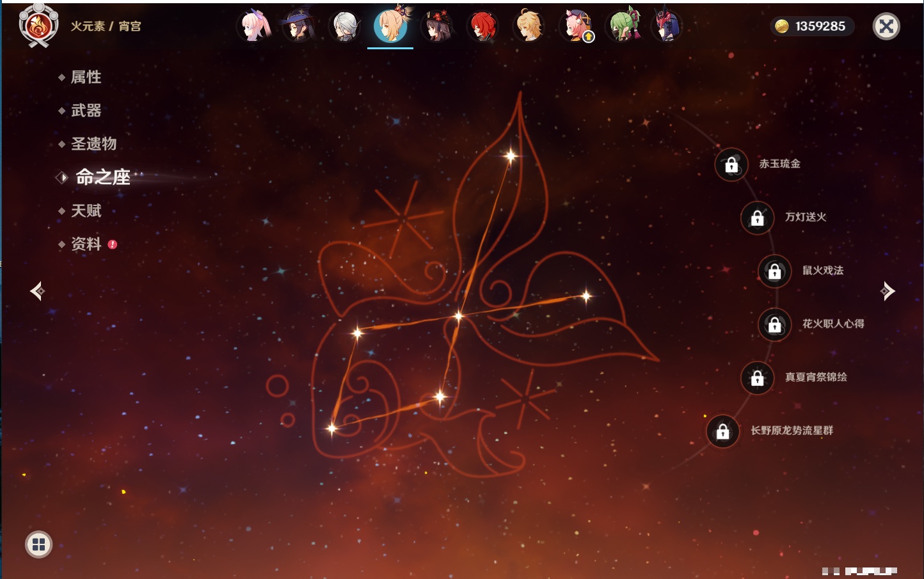
Task: Switch to Mona's witch-hat portrait
Action: (x=299, y=27)
